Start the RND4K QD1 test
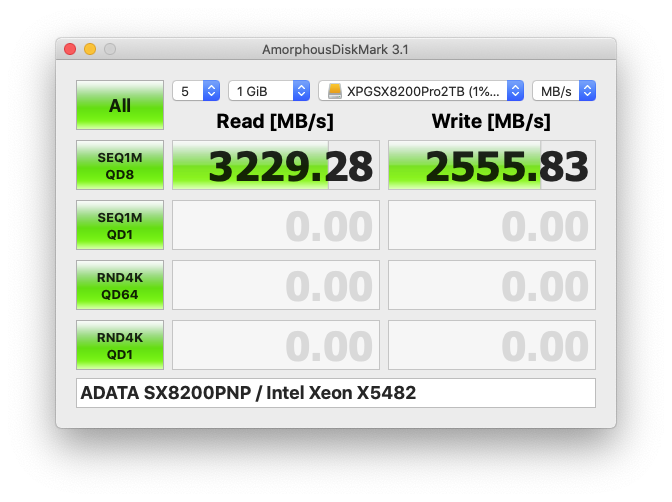The width and height of the screenshot is (672, 502). point(120,345)
